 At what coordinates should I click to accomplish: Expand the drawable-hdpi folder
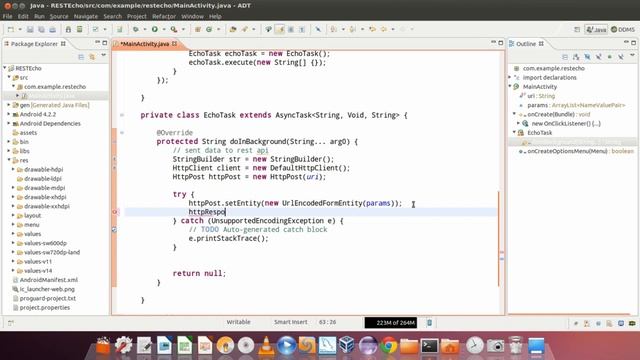click(x=13, y=169)
